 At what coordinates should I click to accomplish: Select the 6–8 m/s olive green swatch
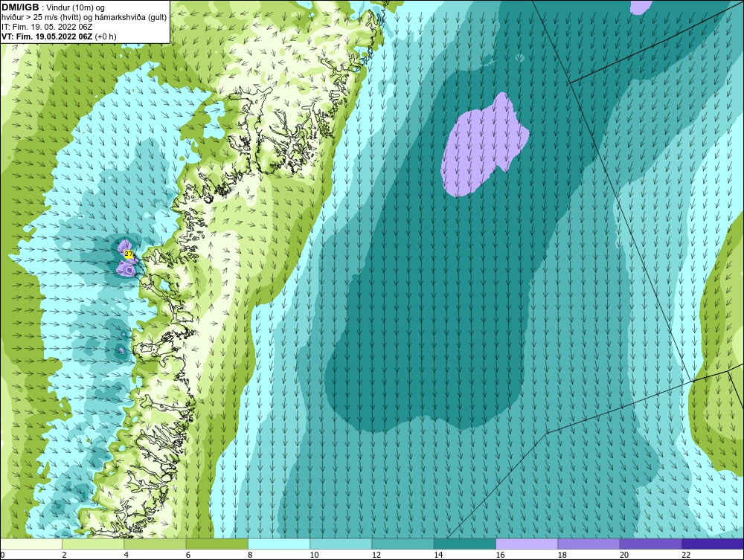point(217,544)
